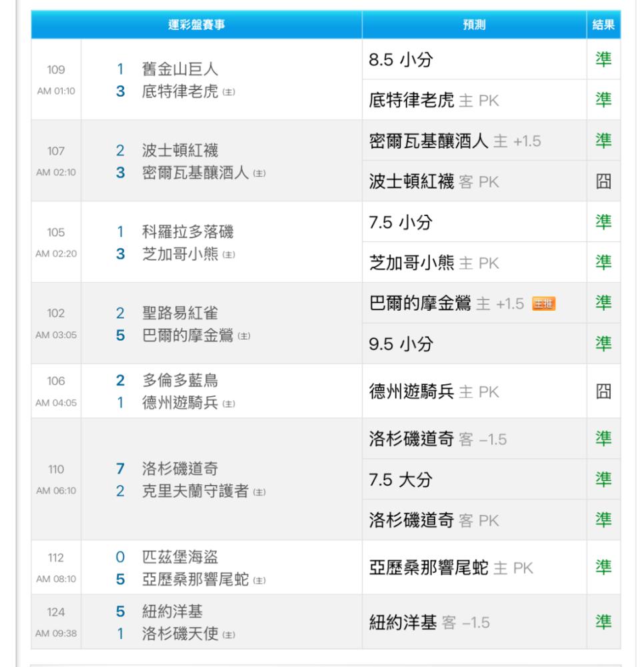Click the 準 result for 9.5 小分
The width and height of the screenshot is (644, 667).
pos(603,344)
